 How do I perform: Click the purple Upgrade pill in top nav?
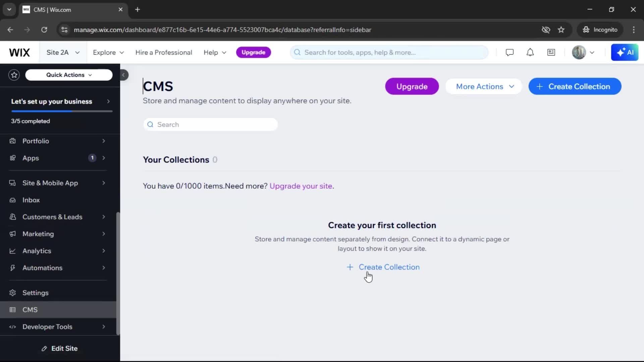[x=253, y=52]
